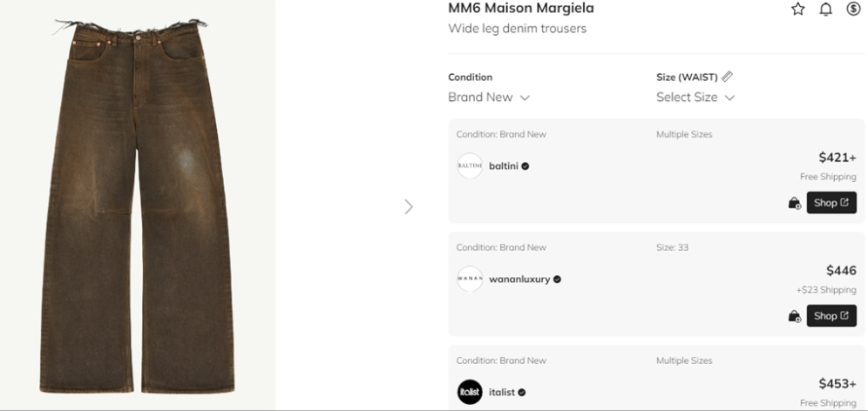868x411 pixels.
Task: Click the bag icon in baltini listing
Action: [794, 203]
